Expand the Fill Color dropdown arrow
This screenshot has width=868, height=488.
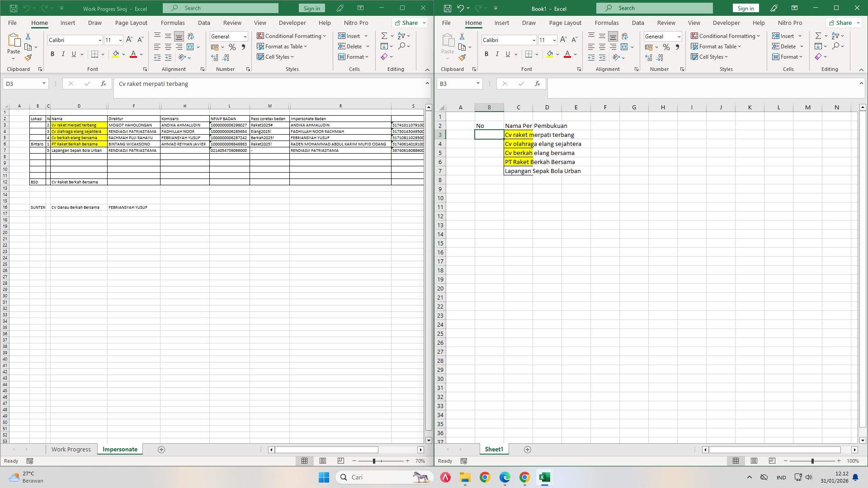(123, 55)
